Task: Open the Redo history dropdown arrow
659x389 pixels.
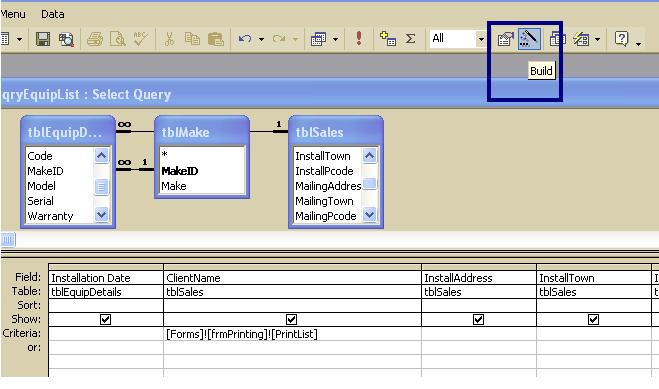Action: point(295,39)
